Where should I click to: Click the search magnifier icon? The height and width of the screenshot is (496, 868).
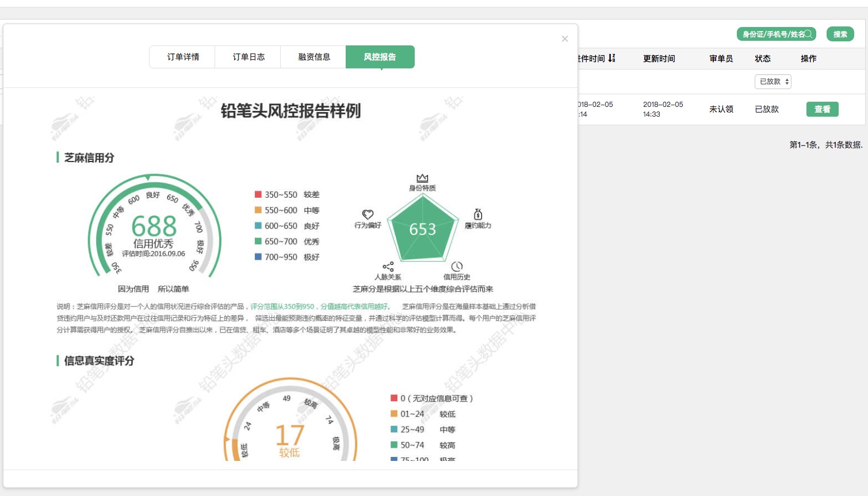click(808, 34)
